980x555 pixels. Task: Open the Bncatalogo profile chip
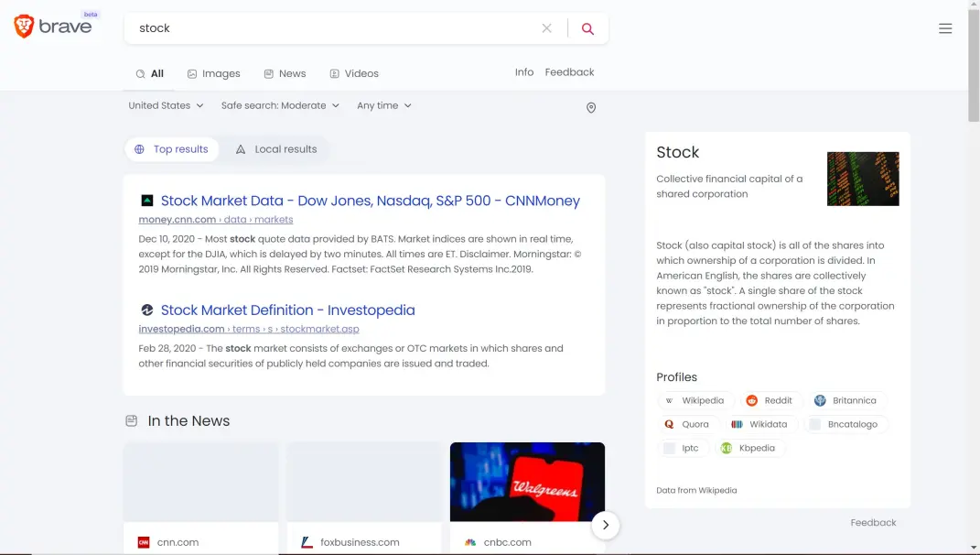845,424
